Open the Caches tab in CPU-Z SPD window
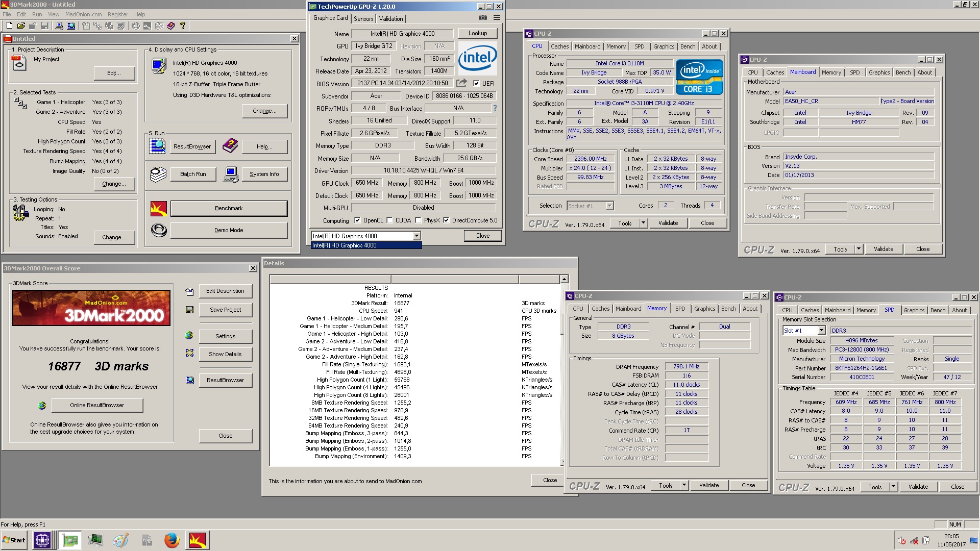 click(x=810, y=310)
